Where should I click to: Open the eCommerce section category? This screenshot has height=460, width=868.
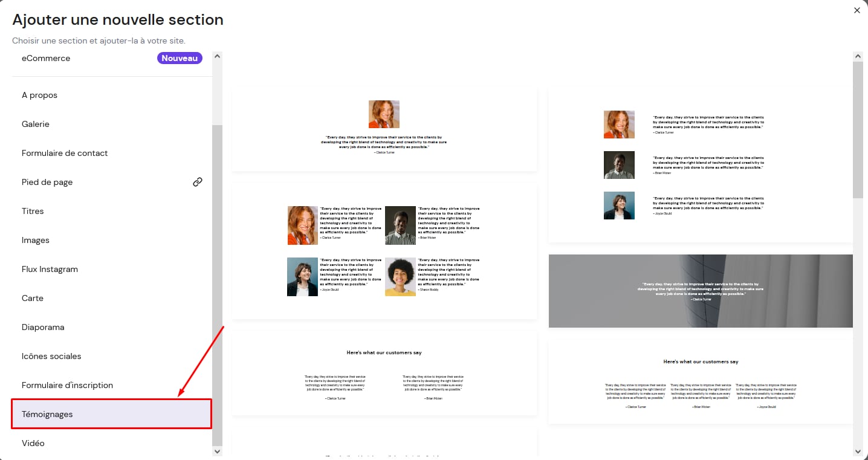click(x=46, y=58)
